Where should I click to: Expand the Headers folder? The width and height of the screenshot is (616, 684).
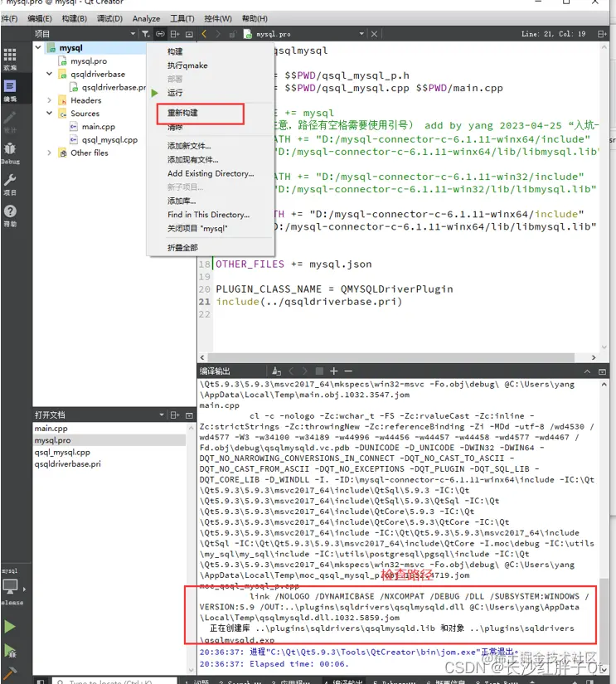49,99
